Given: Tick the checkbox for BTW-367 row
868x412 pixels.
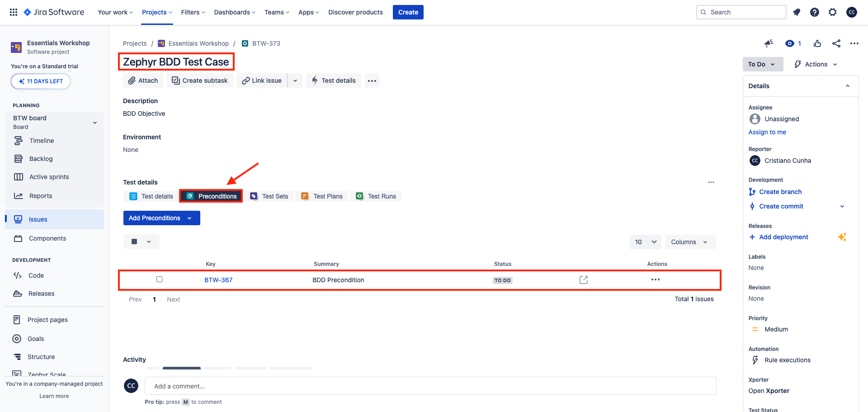Looking at the screenshot, I should pyautogui.click(x=159, y=279).
